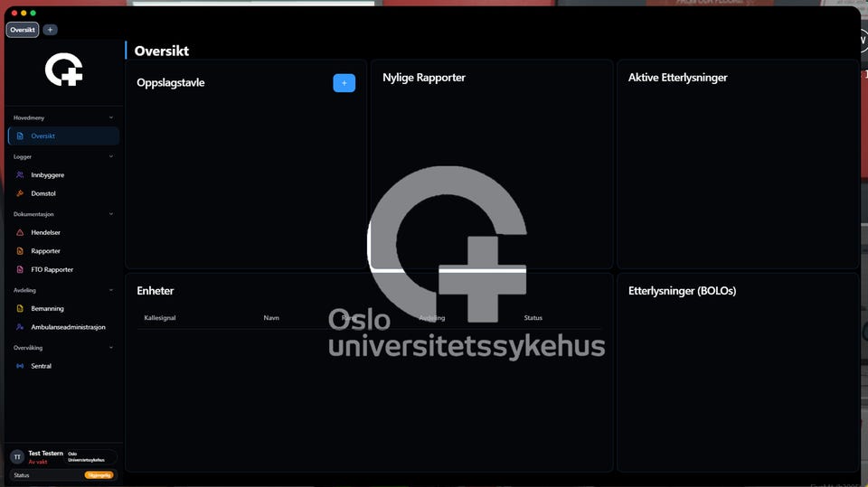Image resolution: width=868 pixels, height=487 pixels.
Task: Click the TT user avatar
Action: click(17, 457)
